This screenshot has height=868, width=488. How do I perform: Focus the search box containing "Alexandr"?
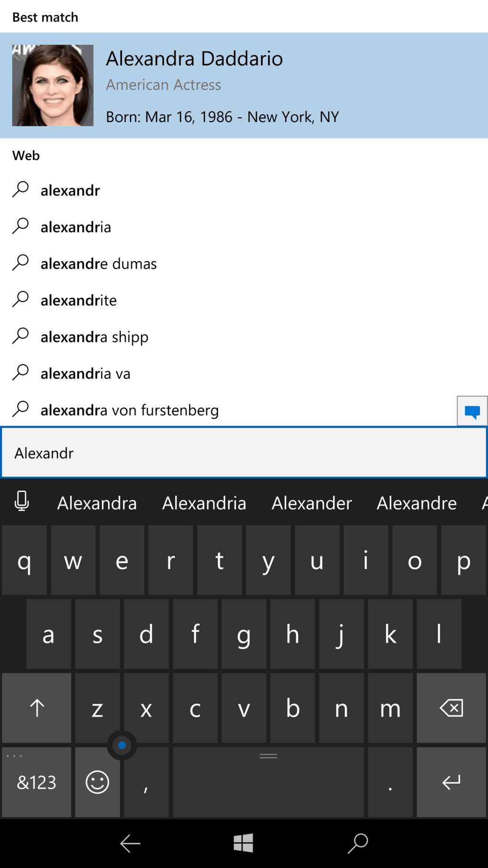244,453
